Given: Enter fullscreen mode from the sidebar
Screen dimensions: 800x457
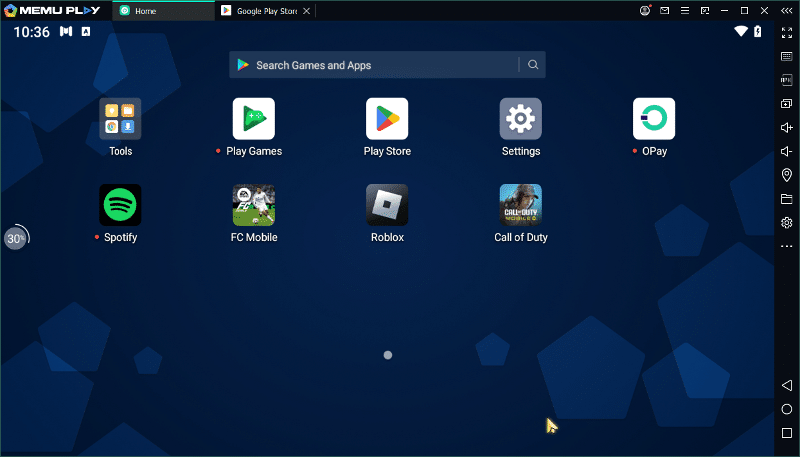Looking at the screenshot, I should coord(787,33).
